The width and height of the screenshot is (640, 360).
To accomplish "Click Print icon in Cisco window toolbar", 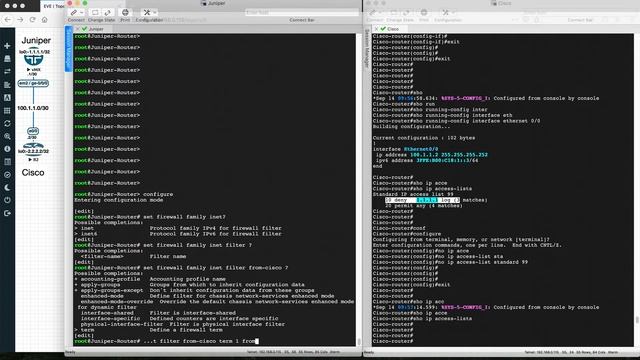I will 424,13.
